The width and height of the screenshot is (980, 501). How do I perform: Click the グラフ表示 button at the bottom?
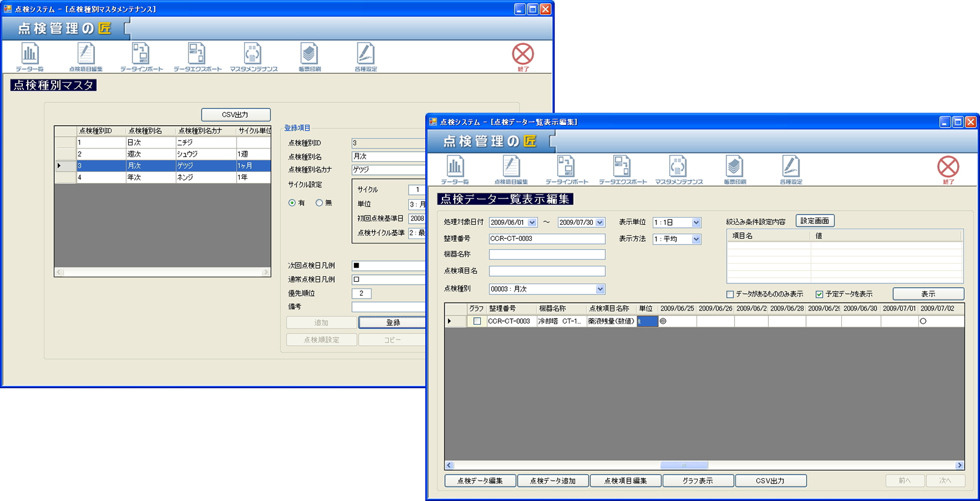[698, 481]
